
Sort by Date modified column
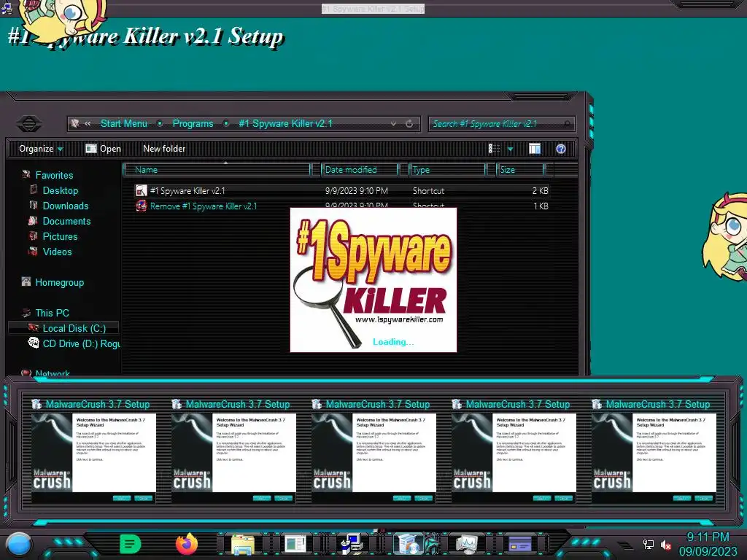(360, 169)
